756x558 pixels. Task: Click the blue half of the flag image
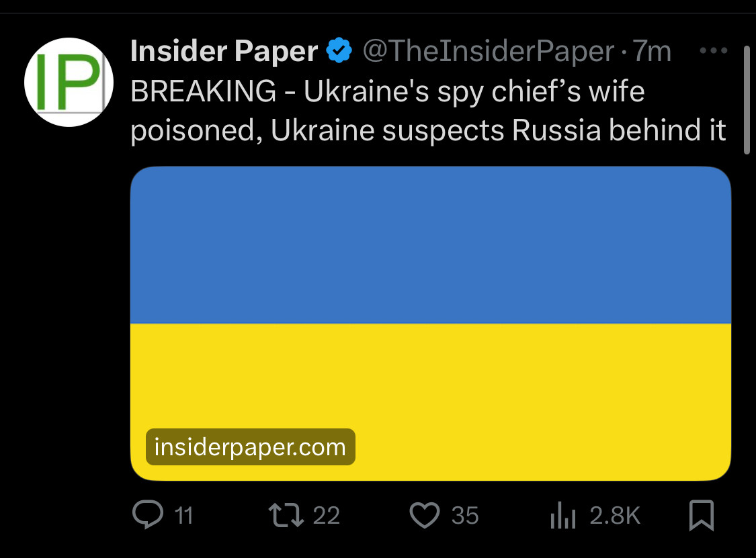[x=430, y=245]
